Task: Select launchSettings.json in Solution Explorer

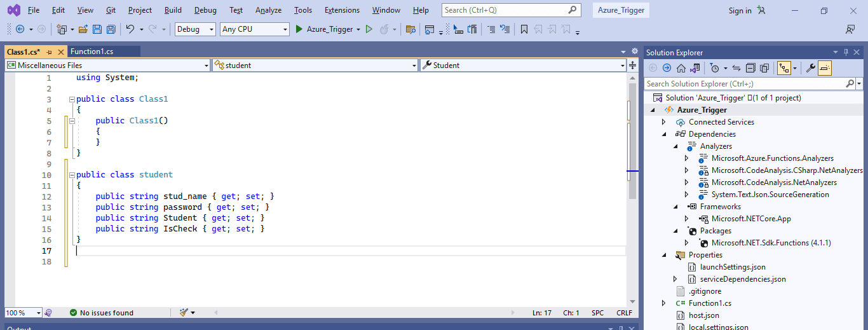Action: [x=733, y=267]
